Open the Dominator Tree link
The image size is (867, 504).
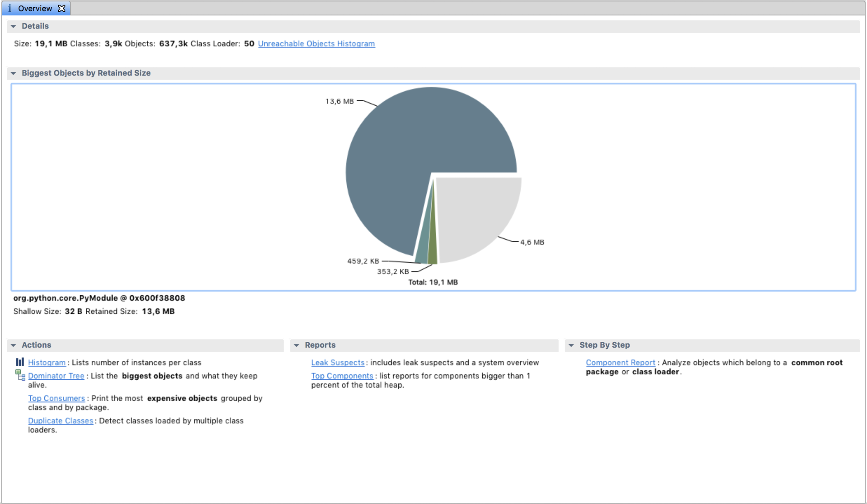[x=56, y=376]
